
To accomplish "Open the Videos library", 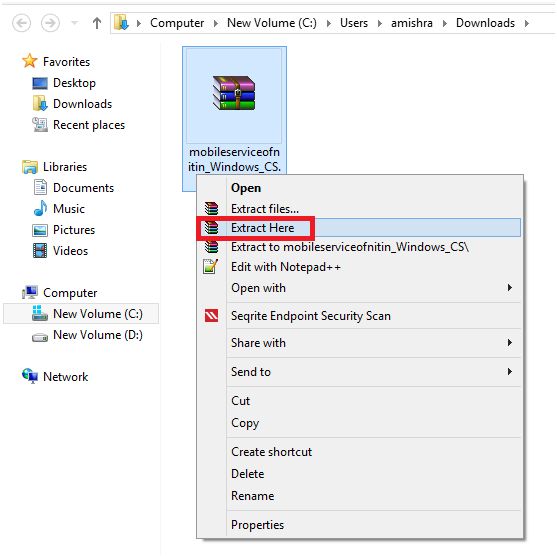I will (x=70, y=251).
